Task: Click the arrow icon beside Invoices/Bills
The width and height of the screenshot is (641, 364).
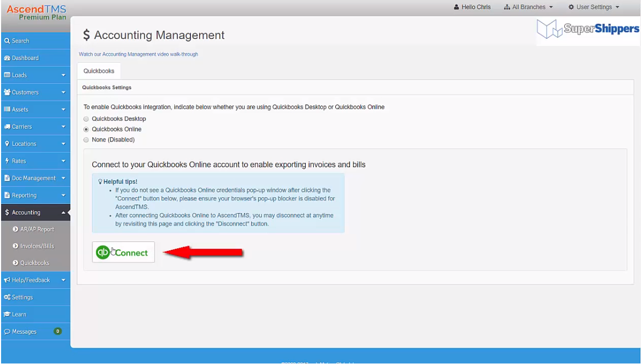Action: tap(16, 246)
